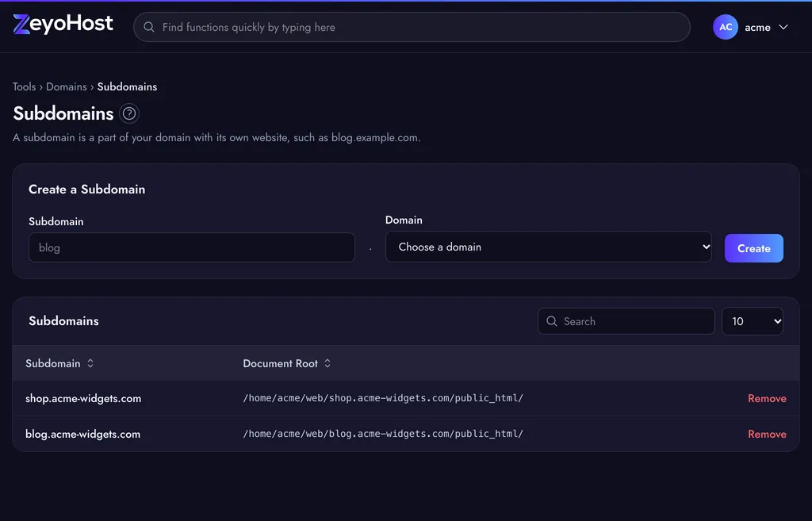Screen dimensions: 812x521
Task: Click the AC avatar circle
Action: tap(725, 27)
